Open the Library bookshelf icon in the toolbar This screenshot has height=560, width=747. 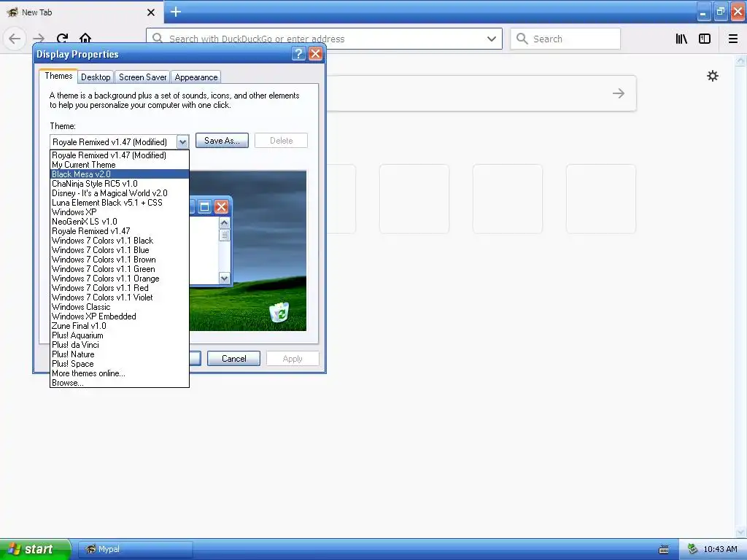coord(682,39)
